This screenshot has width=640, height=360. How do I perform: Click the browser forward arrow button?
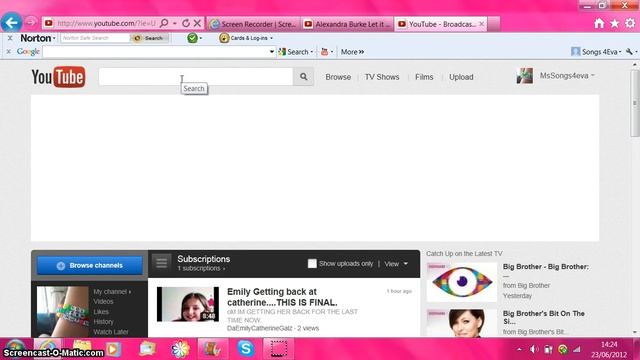pos(30,22)
